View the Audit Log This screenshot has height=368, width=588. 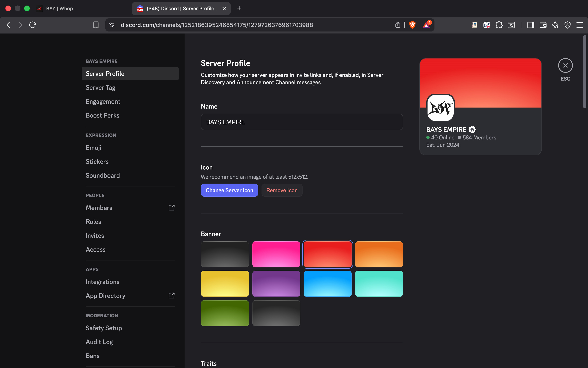(130, 342)
